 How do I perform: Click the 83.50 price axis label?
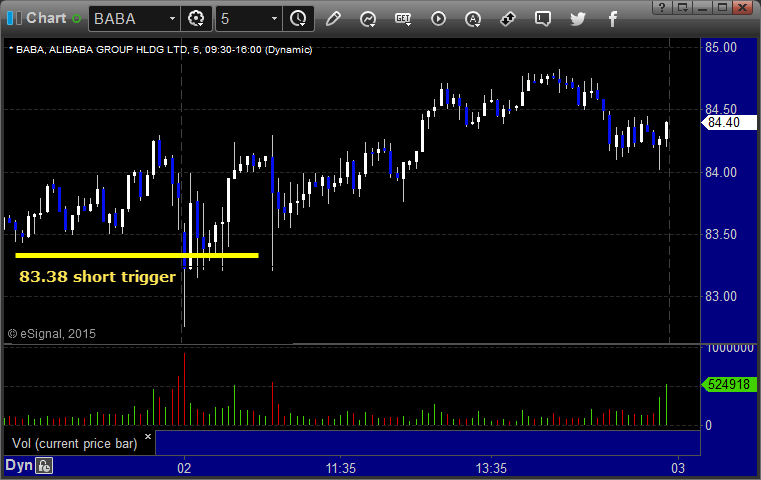pos(721,234)
